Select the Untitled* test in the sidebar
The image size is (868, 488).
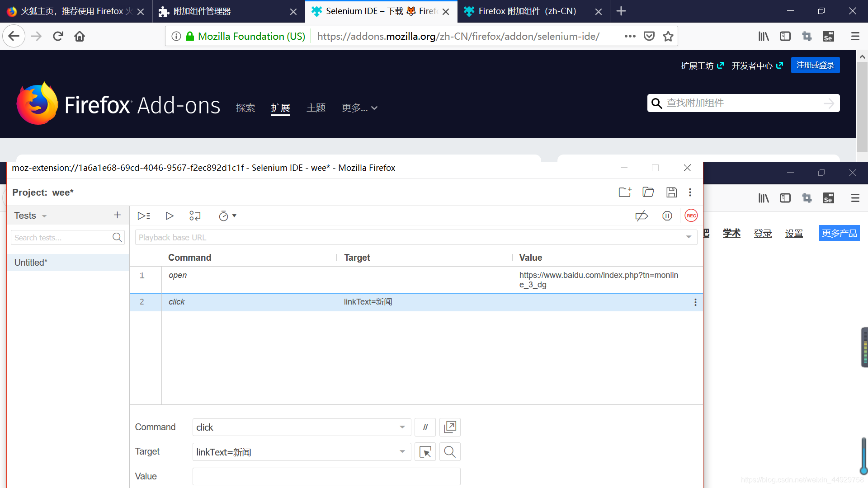[x=68, y=263]
